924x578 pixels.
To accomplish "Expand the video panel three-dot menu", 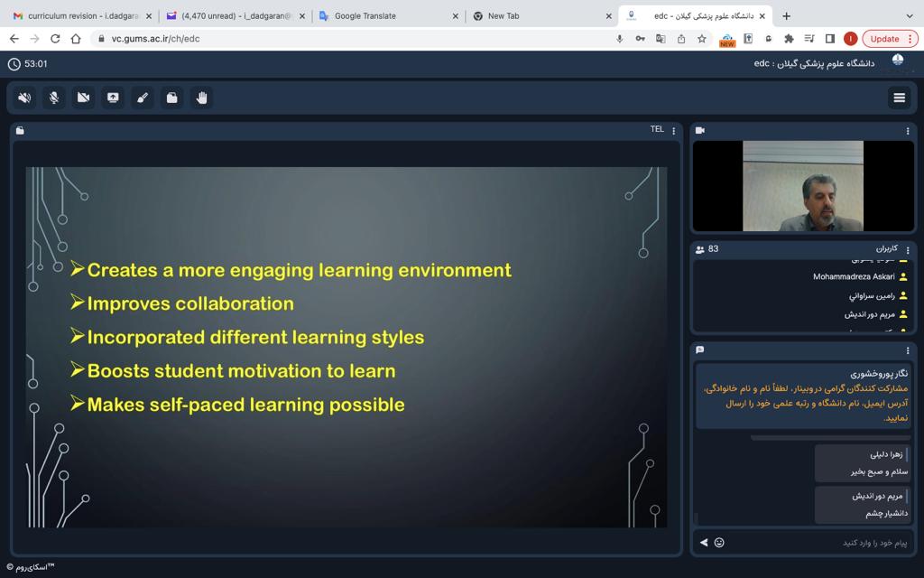I will (x=908, y=131).
